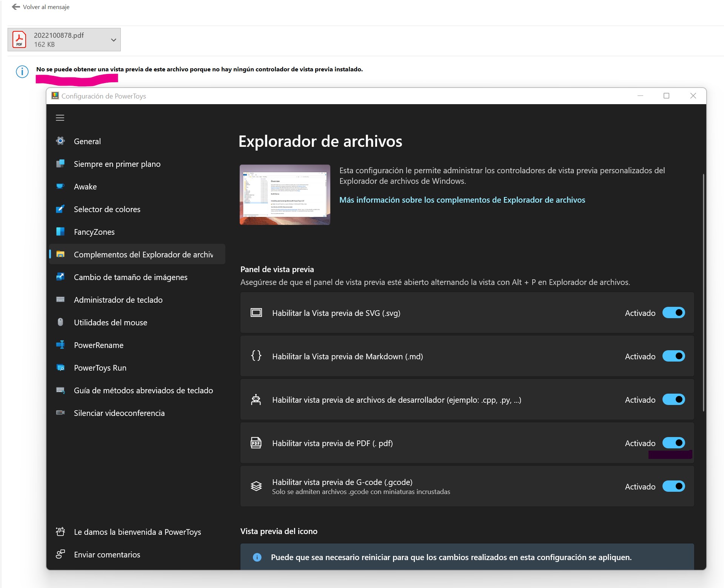Open Más información sobre los complementos link

[462, 200]
